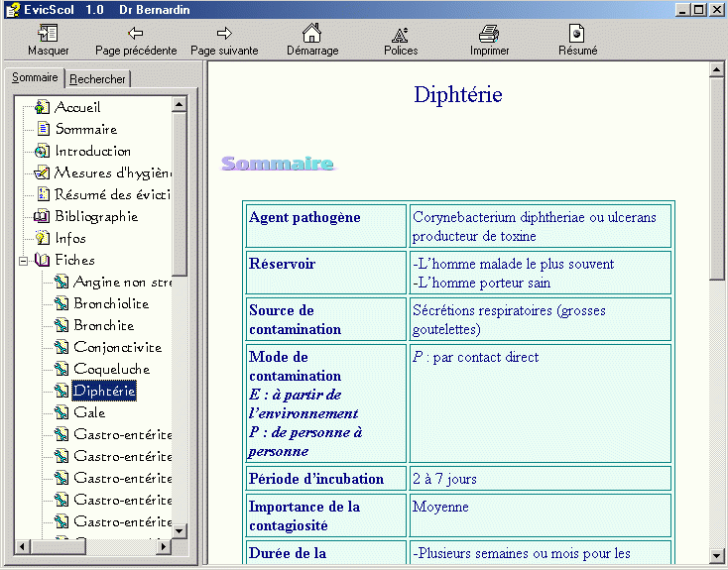Switch to the Rechercher tab
This screenshot has height=570, width=728.
click(x=97, y=79)
